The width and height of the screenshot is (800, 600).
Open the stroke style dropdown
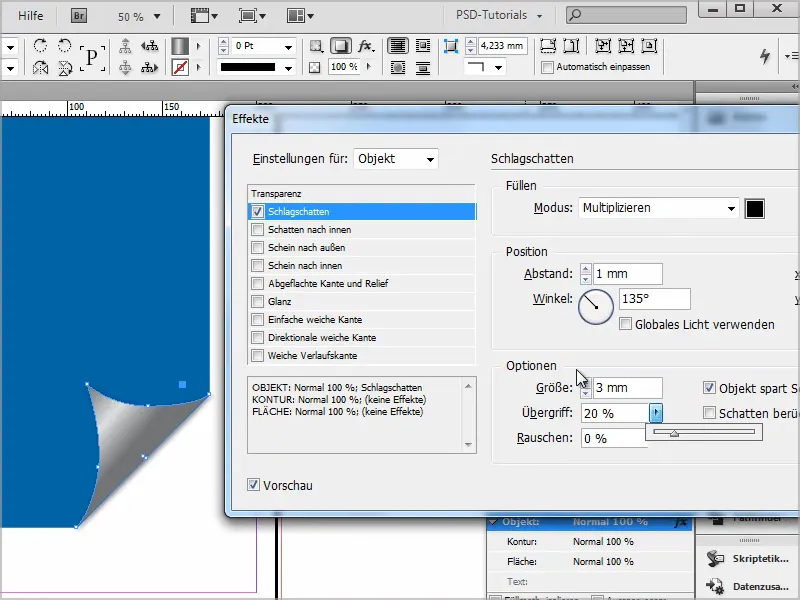click(x=288, y=67)
